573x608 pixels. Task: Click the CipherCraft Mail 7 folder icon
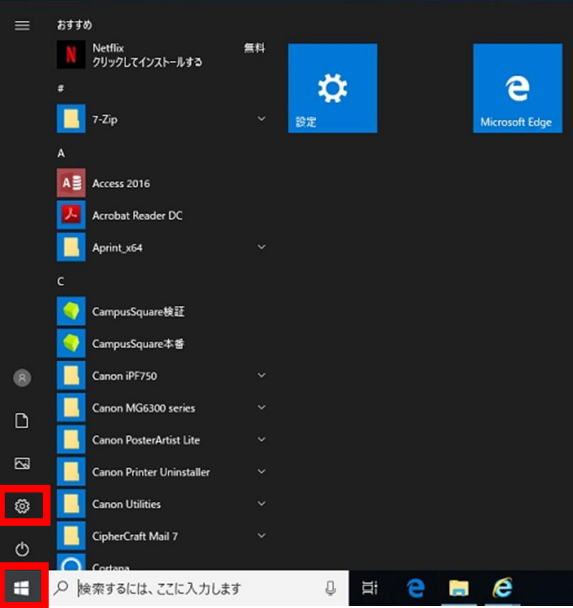(x=71, y=536)
